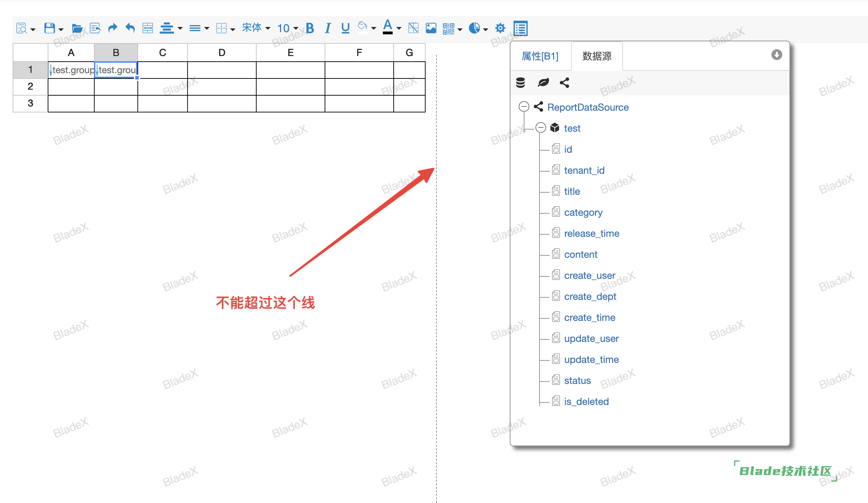Click the database icon in datasource panel

[x=521, y=83]
